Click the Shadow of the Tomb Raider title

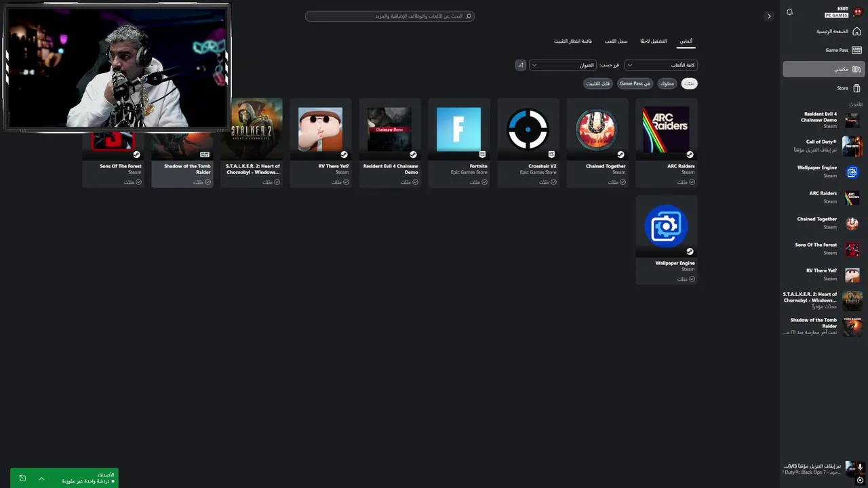188,169
